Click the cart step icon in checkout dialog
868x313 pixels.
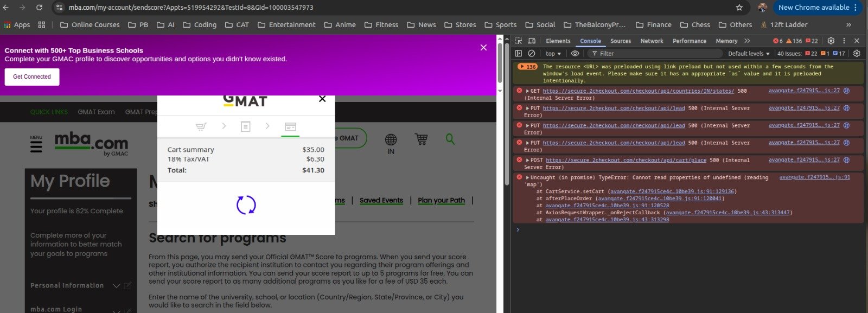[x=201, y=126]
